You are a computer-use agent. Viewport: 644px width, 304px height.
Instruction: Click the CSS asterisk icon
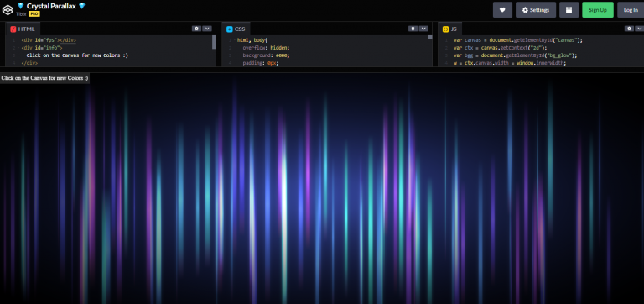click(x=230, y=29)
